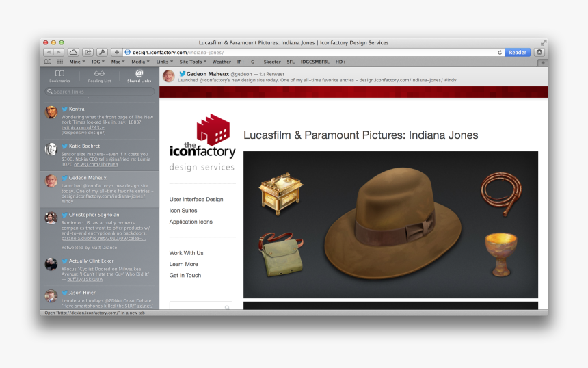Click the blue Reader button
Image resolution: width=588 pixels, height=368 pixels.
[x=518, y=52]
